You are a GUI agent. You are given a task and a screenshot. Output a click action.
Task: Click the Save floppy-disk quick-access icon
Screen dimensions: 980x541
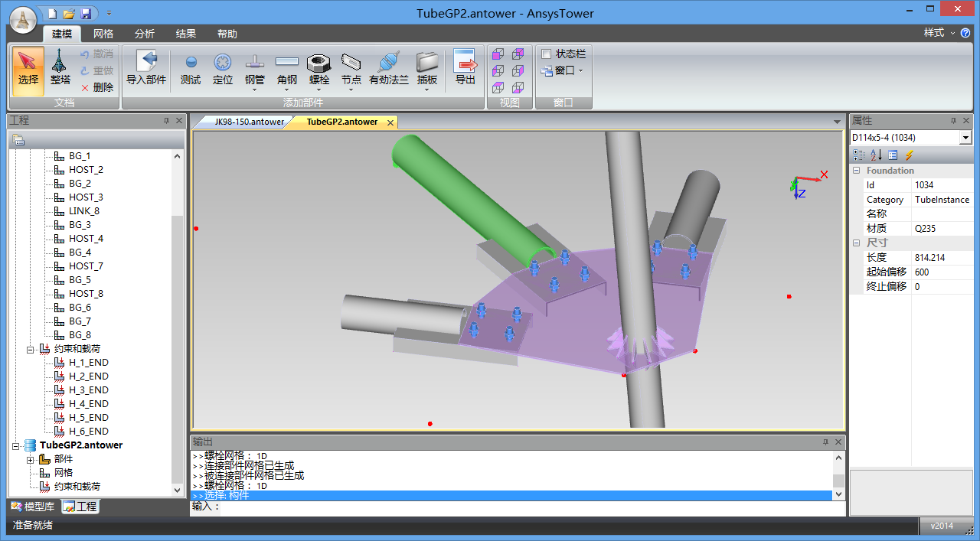coord(86,14)
